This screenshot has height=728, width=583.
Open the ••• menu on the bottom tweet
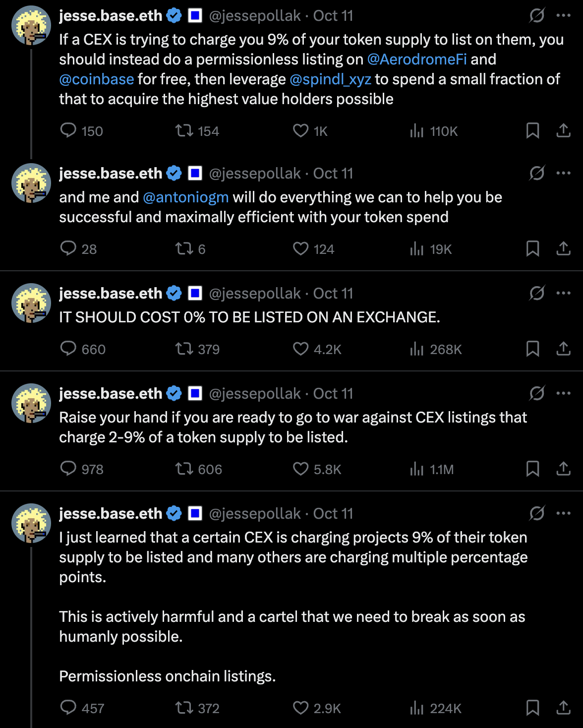(563, 513)
